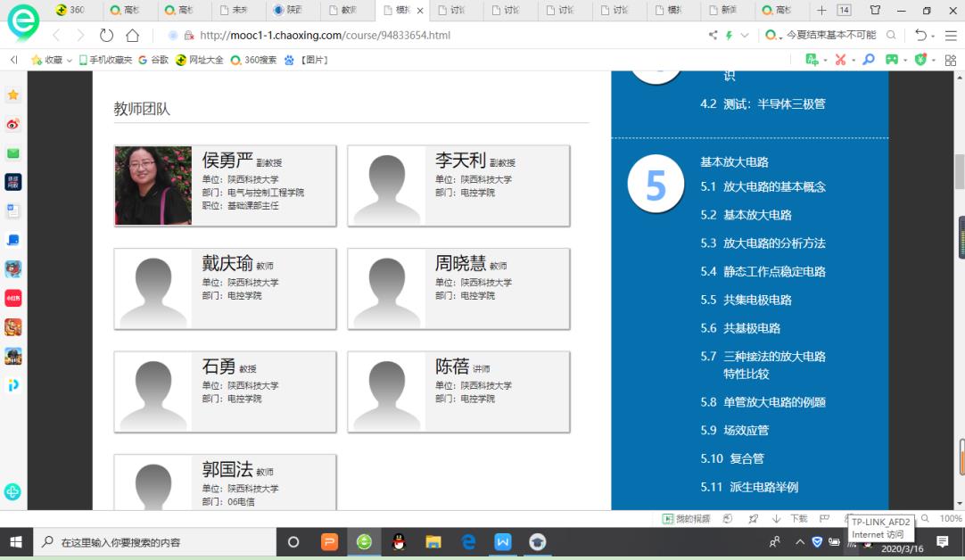Open lesson 5.9 场效应管
965x560 pixels.
pyautogui.click(x=746, y=430)
